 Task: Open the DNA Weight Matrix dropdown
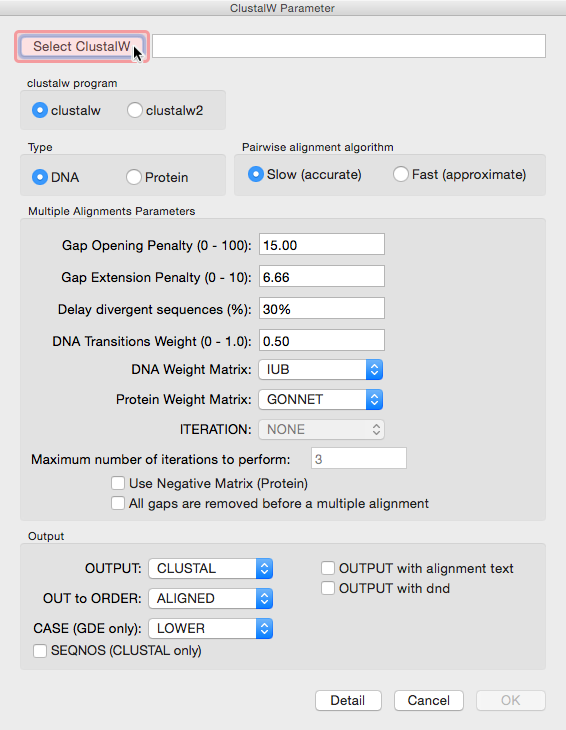tap(321, 370)
